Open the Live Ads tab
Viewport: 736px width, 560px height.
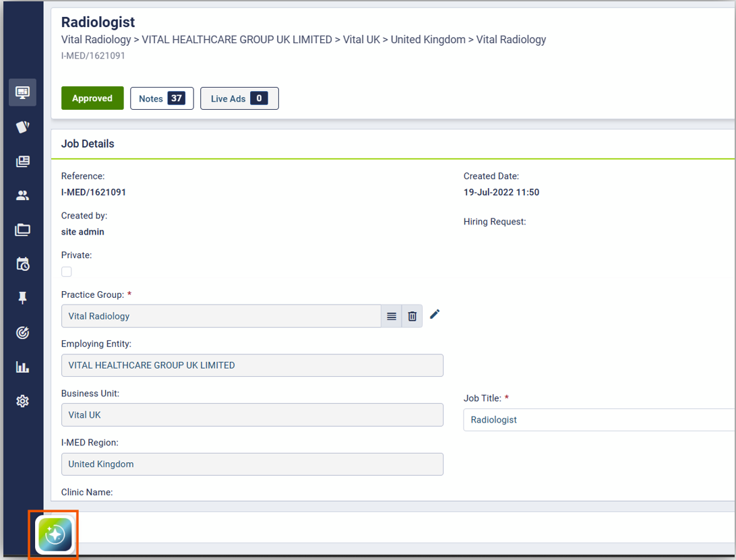pyautogui.click(x=239, y=98)
